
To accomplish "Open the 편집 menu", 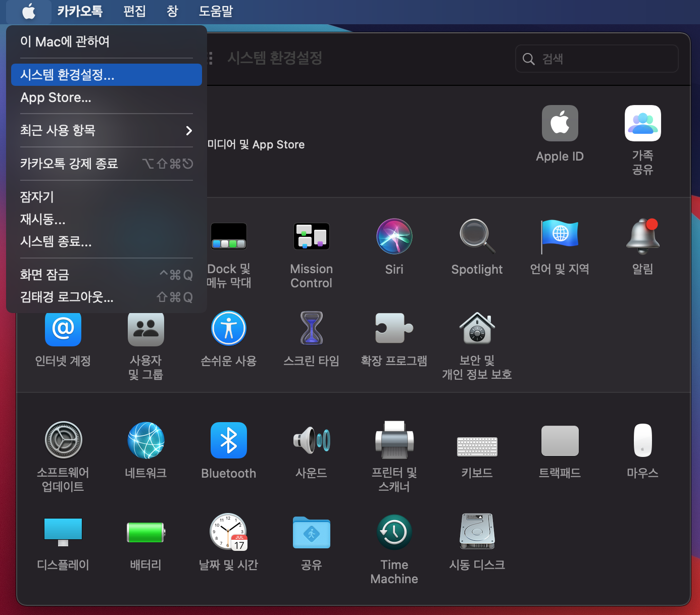I will (134, 11).
